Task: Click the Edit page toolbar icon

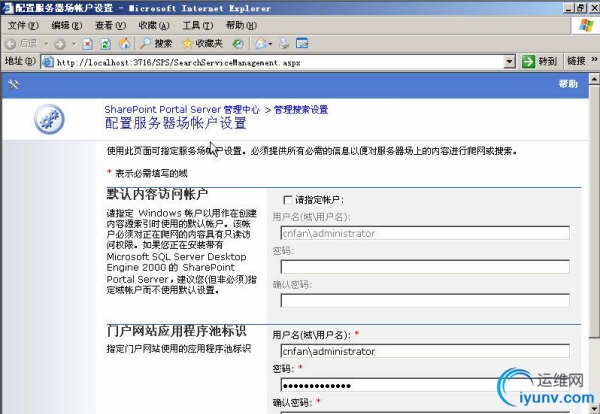Action: [x=302, y=44]
